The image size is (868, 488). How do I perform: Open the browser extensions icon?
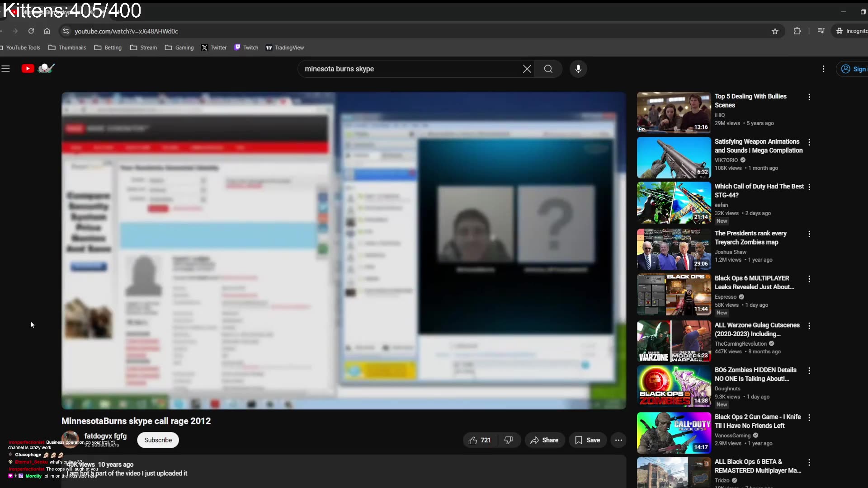pos(797,31)
